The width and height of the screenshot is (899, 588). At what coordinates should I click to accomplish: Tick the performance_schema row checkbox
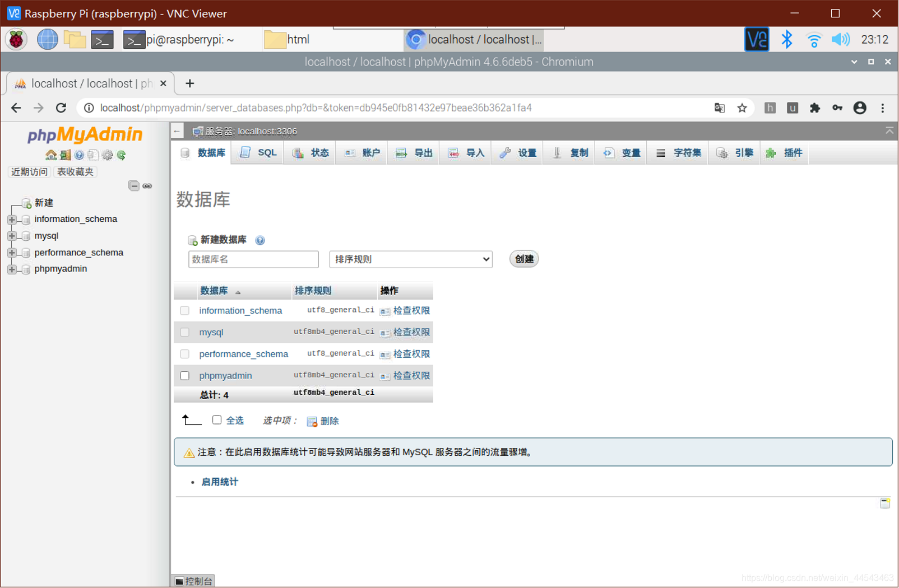(x=185, y=354)
